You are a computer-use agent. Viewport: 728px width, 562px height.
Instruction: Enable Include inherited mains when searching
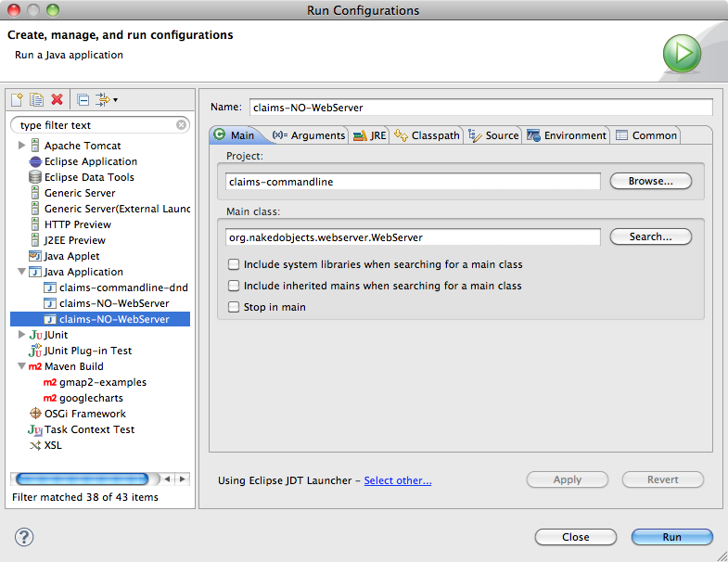tap(235, 286)
